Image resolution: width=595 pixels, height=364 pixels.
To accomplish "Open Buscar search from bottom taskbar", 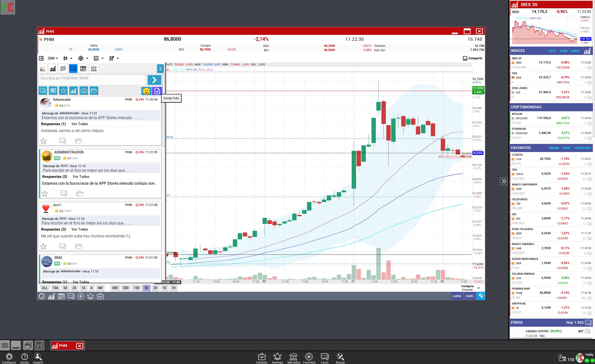I will (340, 358).
